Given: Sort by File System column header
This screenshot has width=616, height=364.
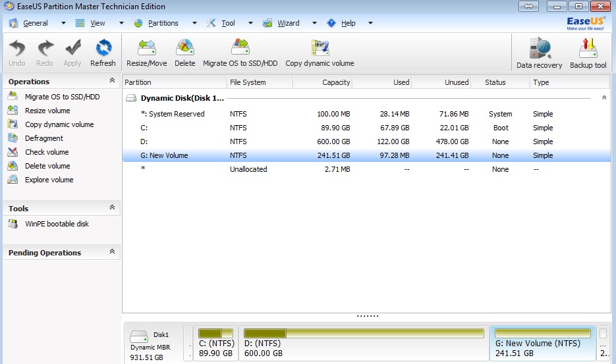Looking at the screenshot, I should (260, 82).
